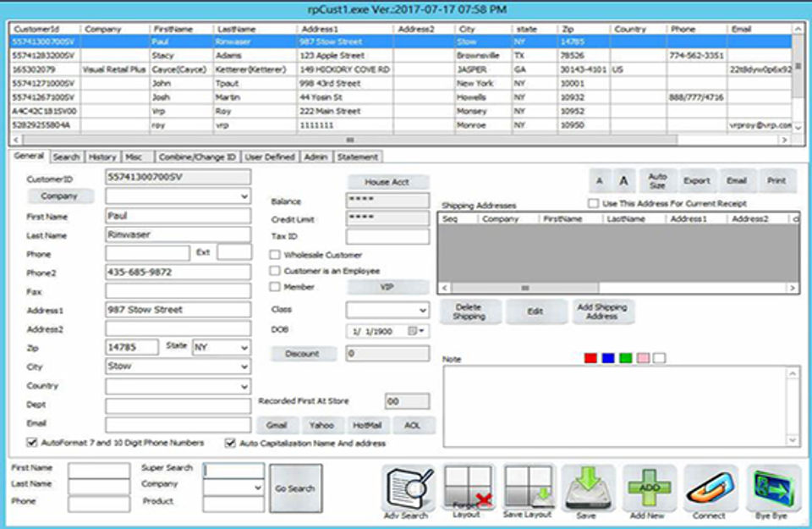Select the red note color swatch
812x529 pixels.
[x=590, y=358]
